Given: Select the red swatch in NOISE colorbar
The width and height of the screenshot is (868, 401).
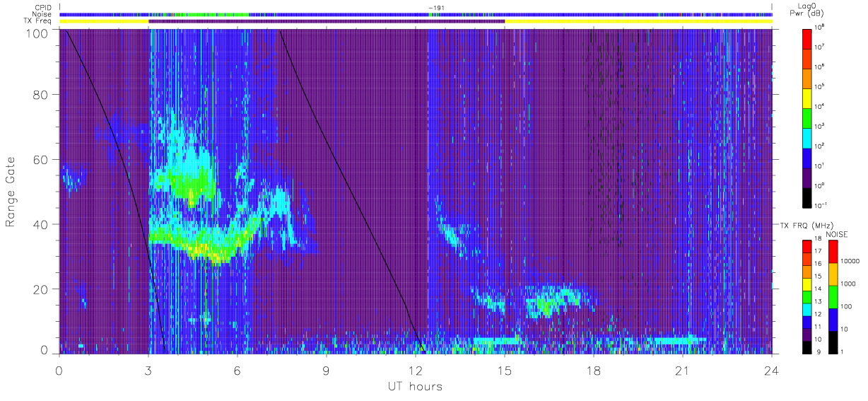Looking at the screenshot, I should point(832,252).
